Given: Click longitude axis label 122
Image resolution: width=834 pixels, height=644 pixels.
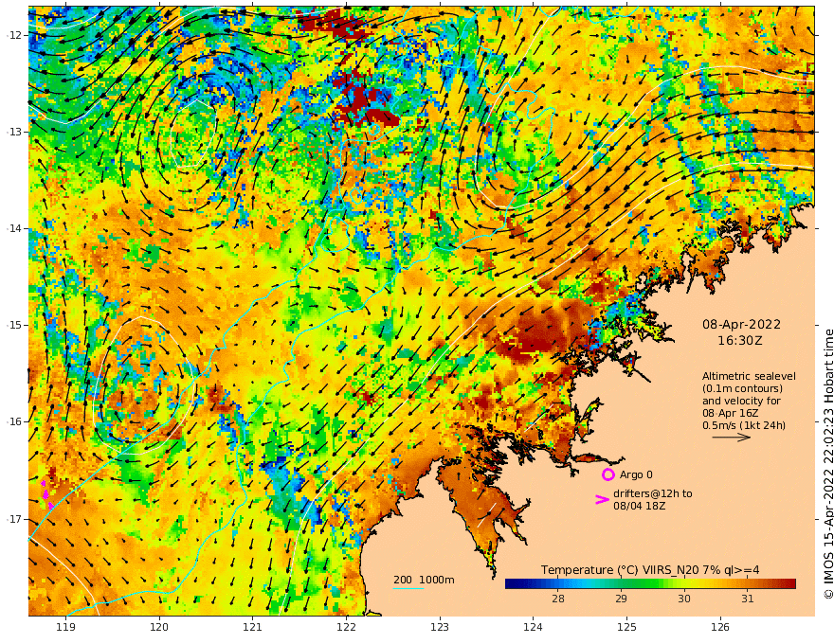Looking at the screenshot, I should tap(346, 627).
